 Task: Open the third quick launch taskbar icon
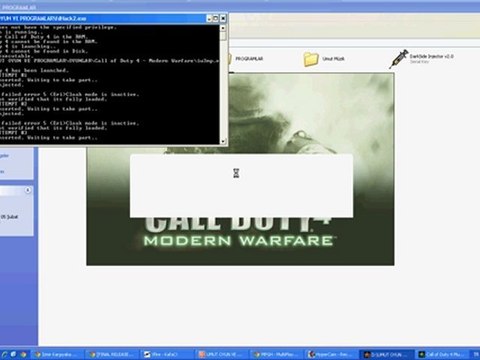click(x=23, y=354)
